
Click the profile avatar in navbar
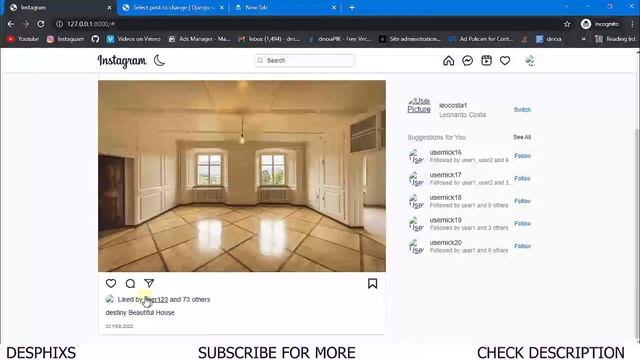[x=530, y=61]
